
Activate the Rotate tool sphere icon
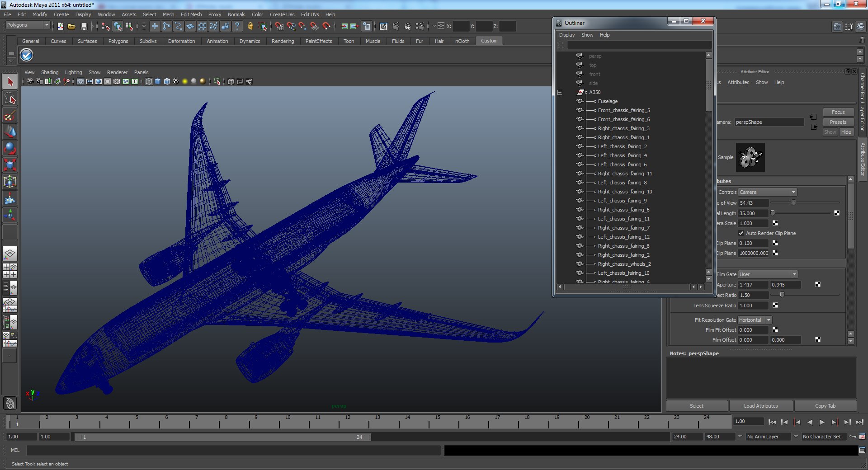(x=10, y=148)
